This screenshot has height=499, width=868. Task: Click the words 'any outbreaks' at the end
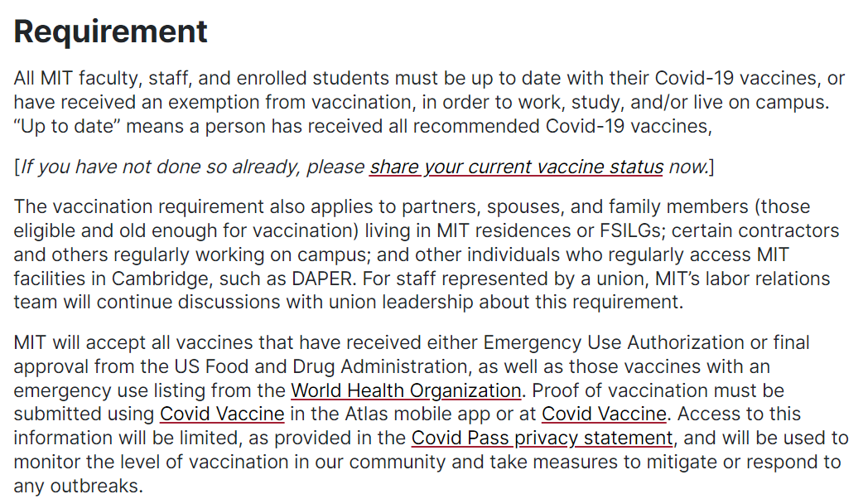coord(78,487)
